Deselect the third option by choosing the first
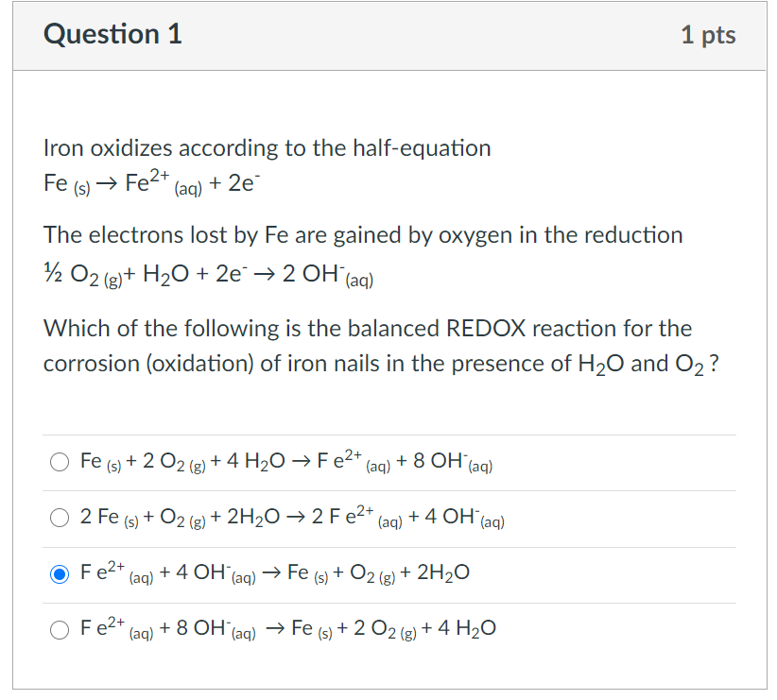The image size is (777, 700). pyautogui.click(x=60, y=462)
